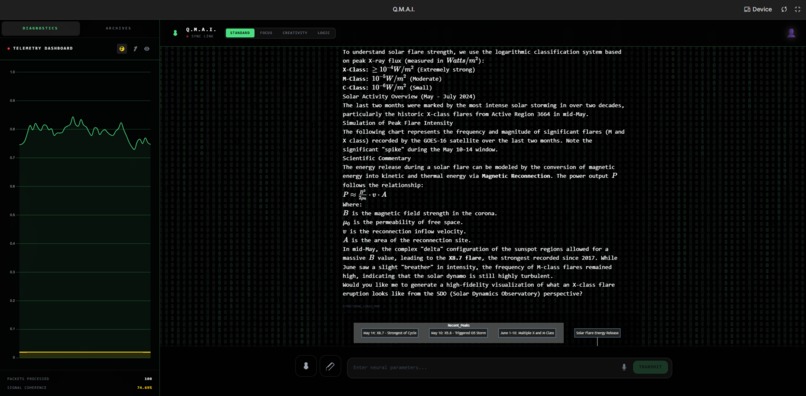Click the yellow icon in Telemetry Dashboard header
The width and height of the screenshot is (806, 396).
click(122, 49)
